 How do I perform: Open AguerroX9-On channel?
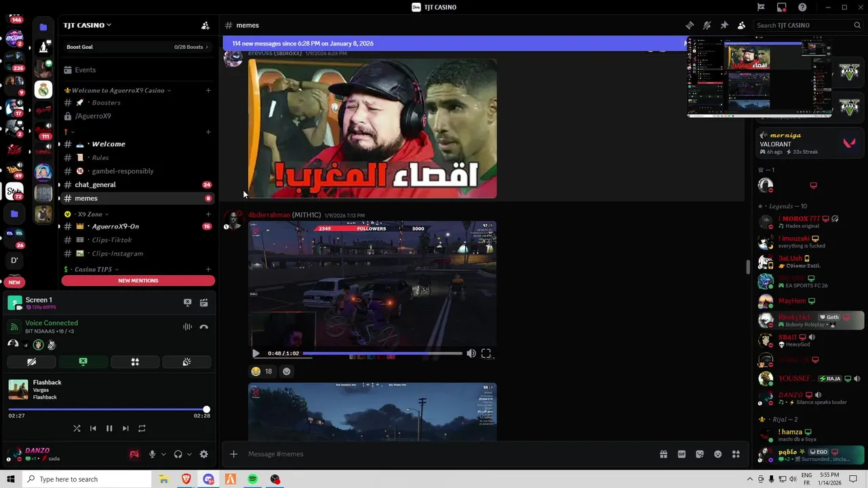click(138, 226)
